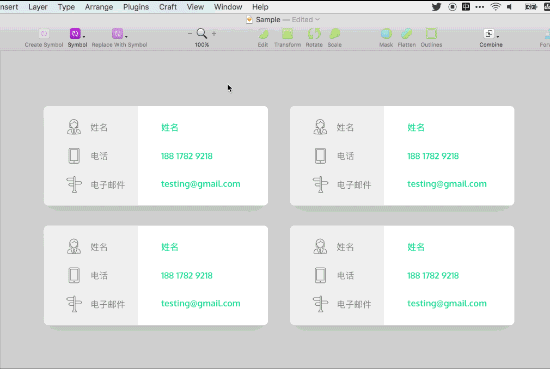
Task: Open the Replace With Symbol dropdown
Action: point(126,36)
